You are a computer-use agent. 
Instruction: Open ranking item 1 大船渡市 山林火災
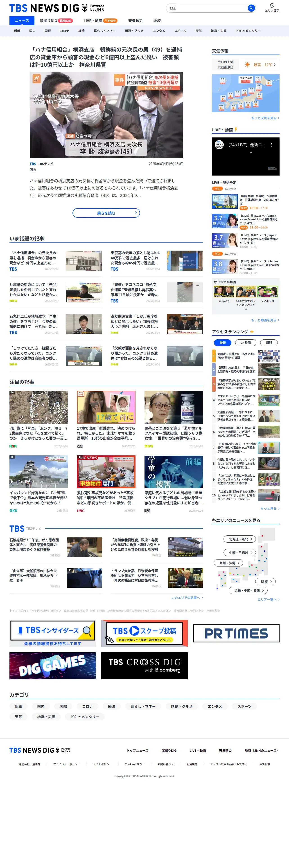pyautogui.click(x=246, y=356)
